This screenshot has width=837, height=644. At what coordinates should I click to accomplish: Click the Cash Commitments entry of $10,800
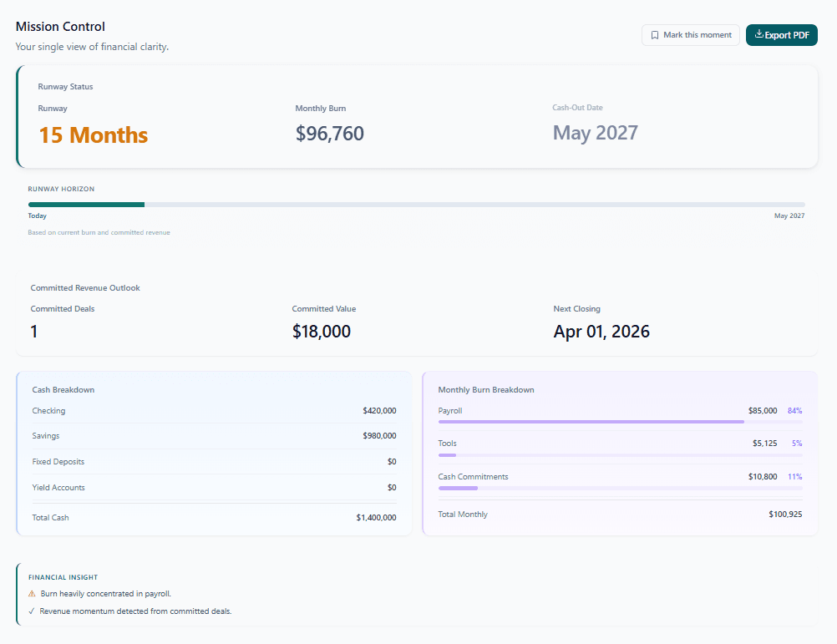620,476
